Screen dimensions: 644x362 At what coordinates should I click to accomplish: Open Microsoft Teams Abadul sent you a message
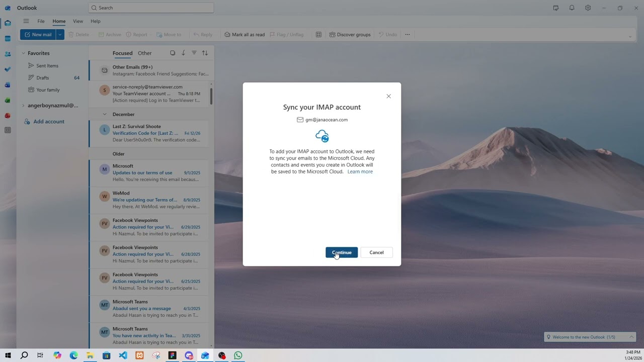pos(149,308)
